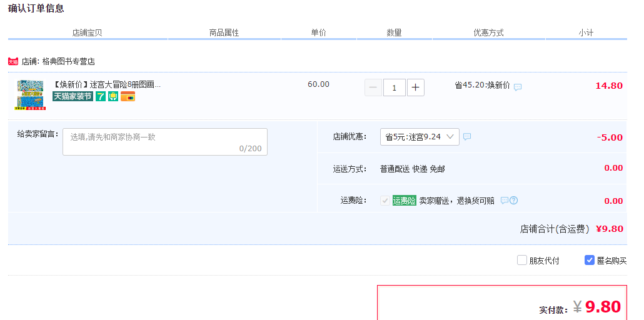Click the comment bubble icon in 运费险 row
This screenshot has width=644, height=320.
505,201
